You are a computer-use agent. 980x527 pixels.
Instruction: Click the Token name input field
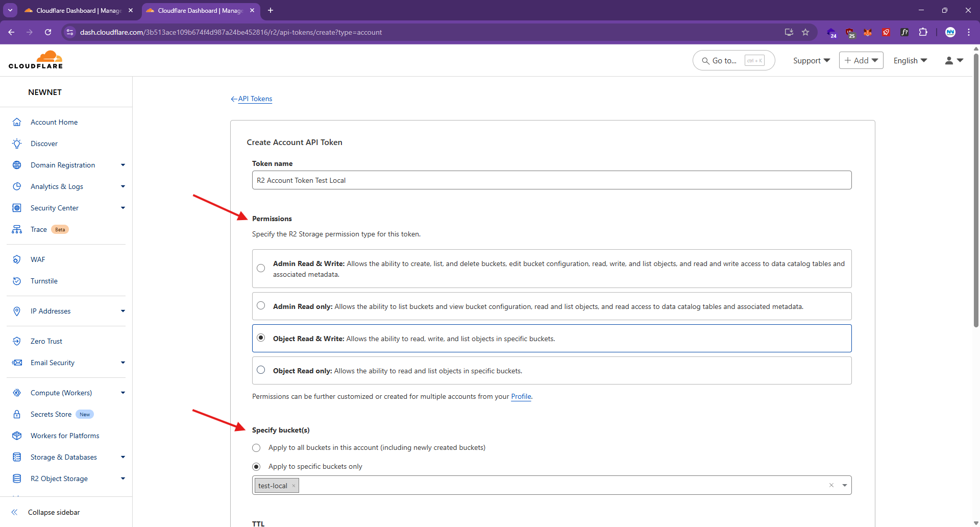pyautogui.click(x=552, y=180)
